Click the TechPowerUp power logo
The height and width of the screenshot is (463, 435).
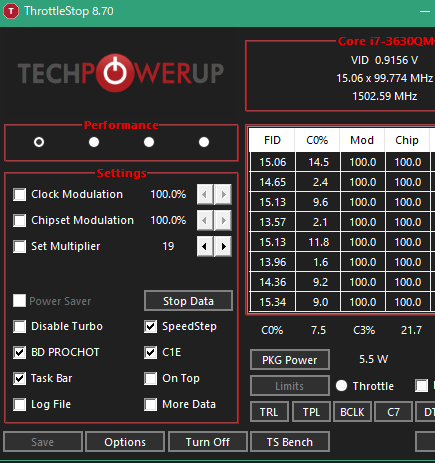(115, 73)
